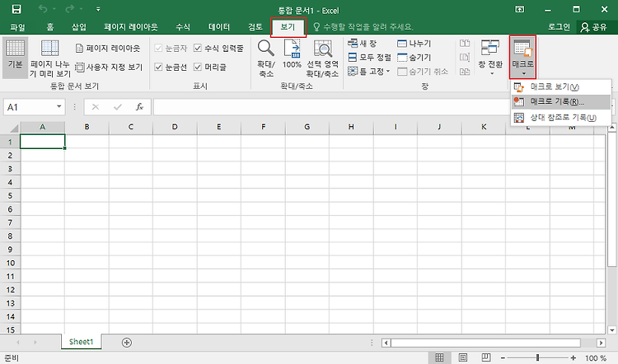The width and height of the screenshot is (618, 364).
Task: Click the zoom slider handle
Action: pos(537,357)
